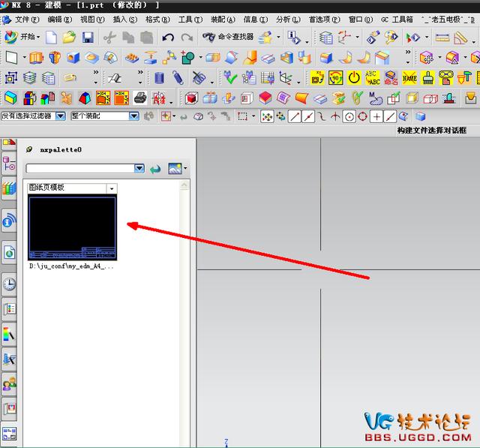480x448 pixels.
Task: Click the yellow NAME tool icon
Action: (x=409, y=78)
